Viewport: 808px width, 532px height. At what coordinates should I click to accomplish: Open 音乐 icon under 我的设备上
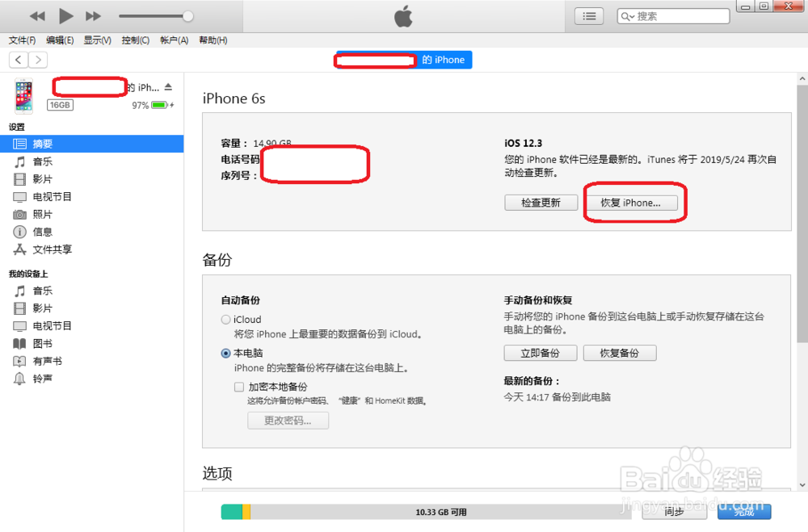click(x=19, y=291)
